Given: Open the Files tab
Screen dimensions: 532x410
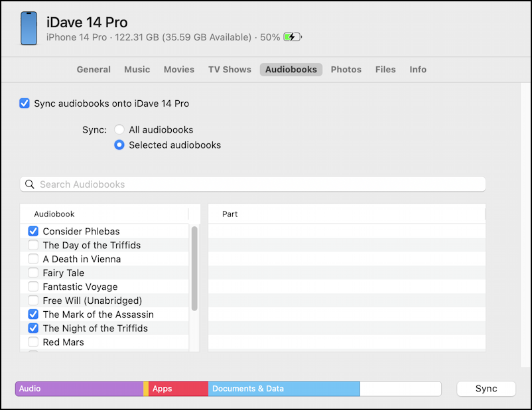Looking at the screenshot, I should point(385,70).
